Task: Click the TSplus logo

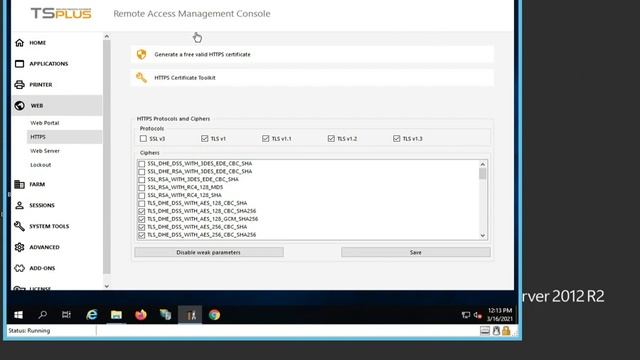Action: (x=61, y=13)
